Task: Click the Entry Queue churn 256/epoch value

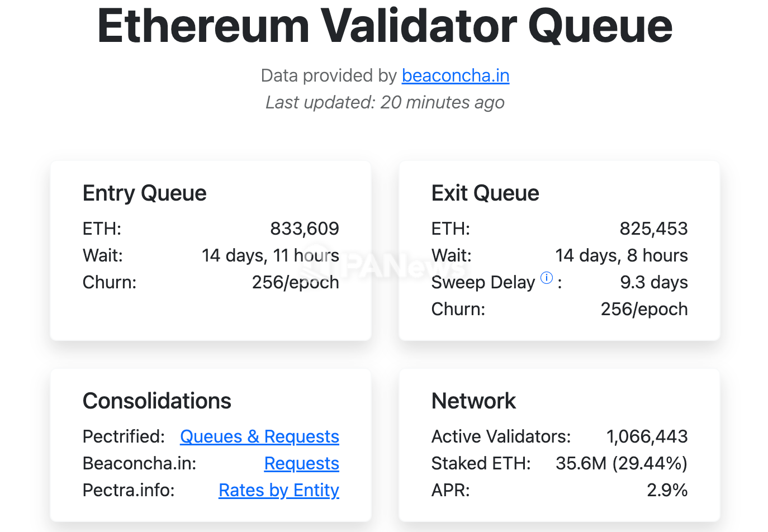Action: click(x=296, y=282)
